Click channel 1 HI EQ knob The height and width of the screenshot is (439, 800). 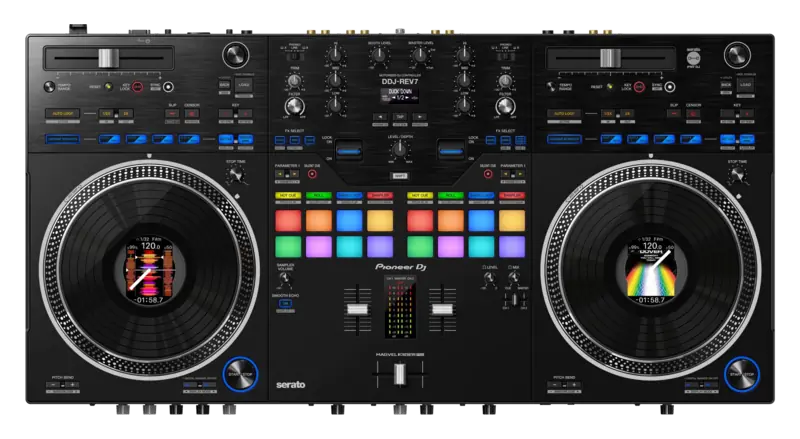coord(335,54)
